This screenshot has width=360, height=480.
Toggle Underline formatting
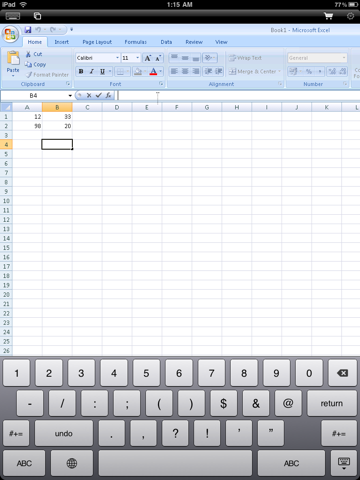pos(102,71)
